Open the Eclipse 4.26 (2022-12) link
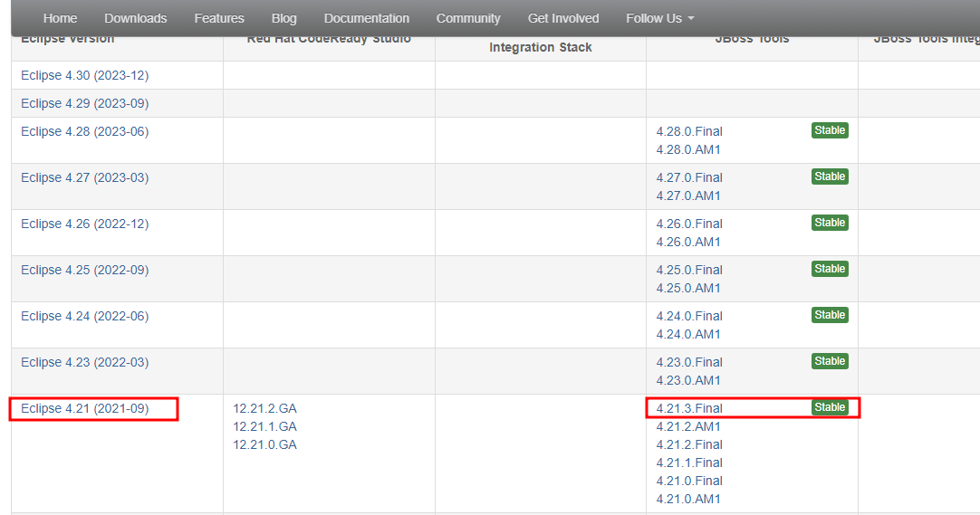The width and height of the screenshot is (980, 515). pos(85,224)
